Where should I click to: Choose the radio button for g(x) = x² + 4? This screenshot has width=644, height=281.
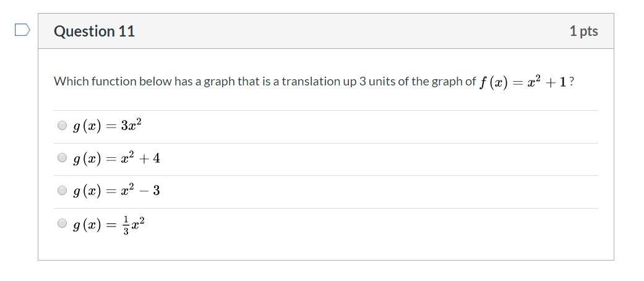tap(62, 158)
